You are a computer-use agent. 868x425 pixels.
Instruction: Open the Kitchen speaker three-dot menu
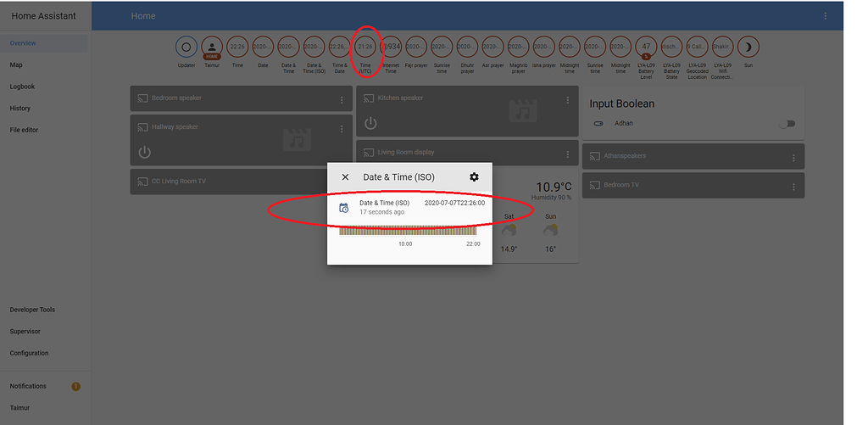point(567,100)
